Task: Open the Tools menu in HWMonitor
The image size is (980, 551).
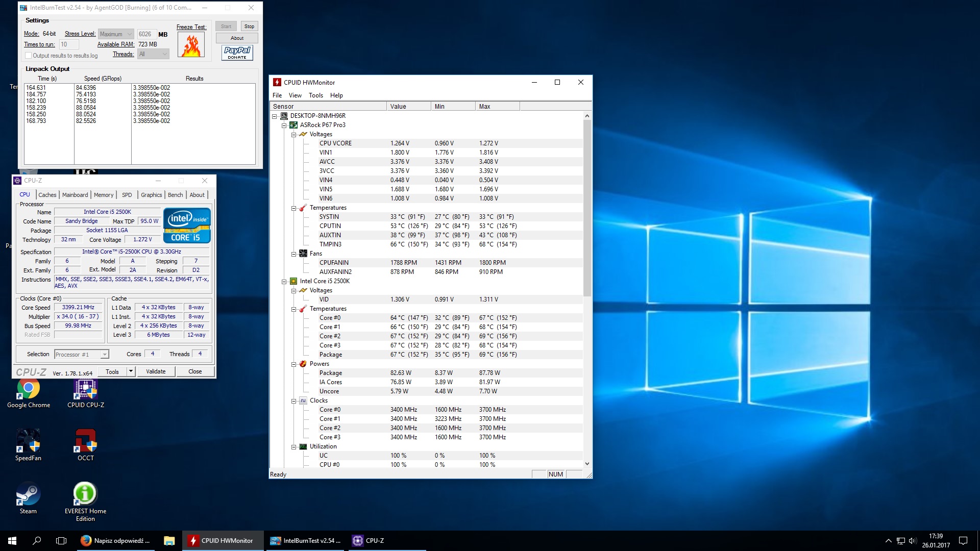Action: [x=315, y=95]
